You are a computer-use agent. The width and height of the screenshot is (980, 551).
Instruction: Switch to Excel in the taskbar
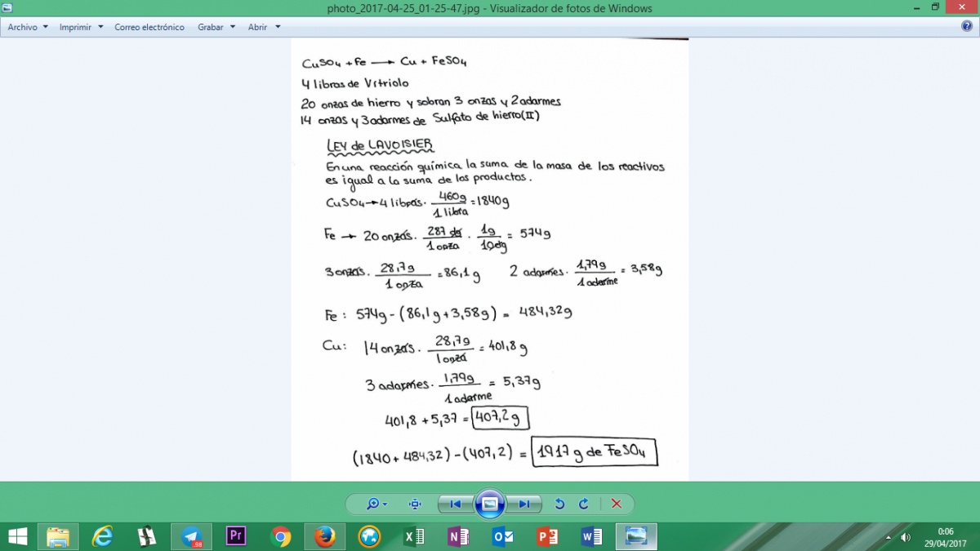(x=414, y=536)
